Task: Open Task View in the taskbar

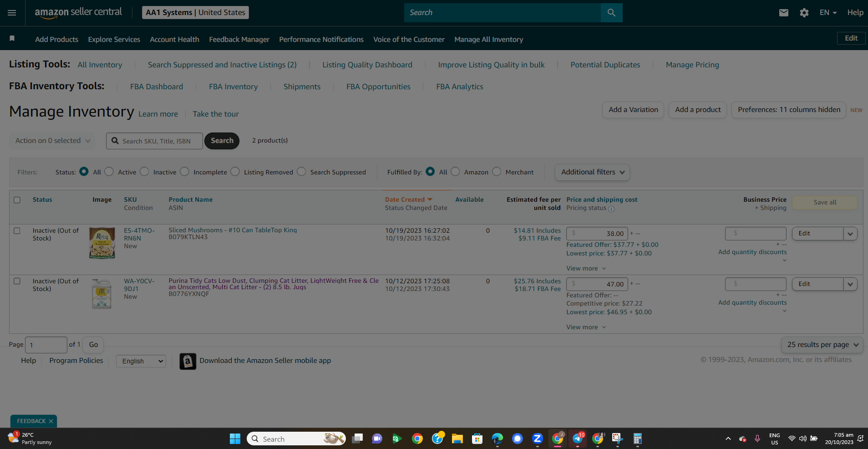Action: click(x=357, y=439)
